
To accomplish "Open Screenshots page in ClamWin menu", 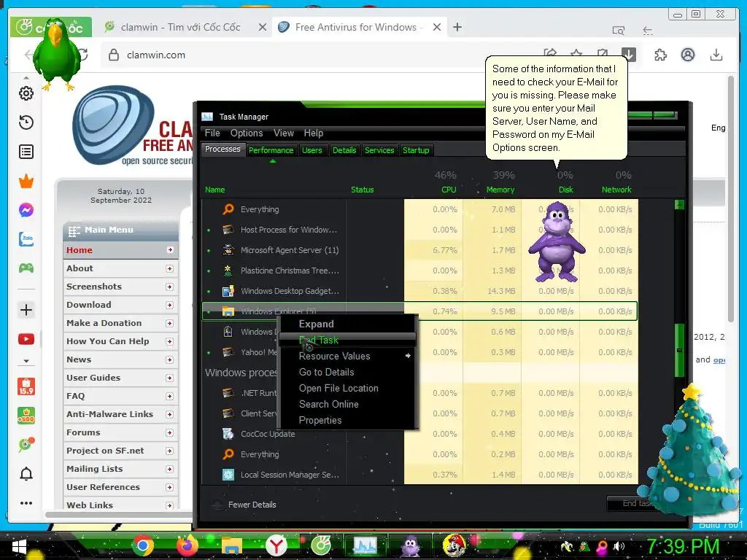I will pos(121,287).
